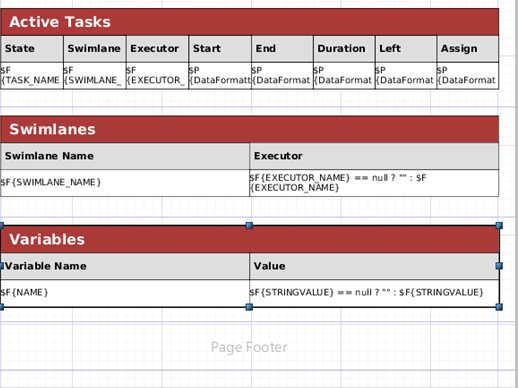Viewport: 519px width, 388px height.
Task: Select the $F{TASK_NAME} text field
Action: (32, 76)
